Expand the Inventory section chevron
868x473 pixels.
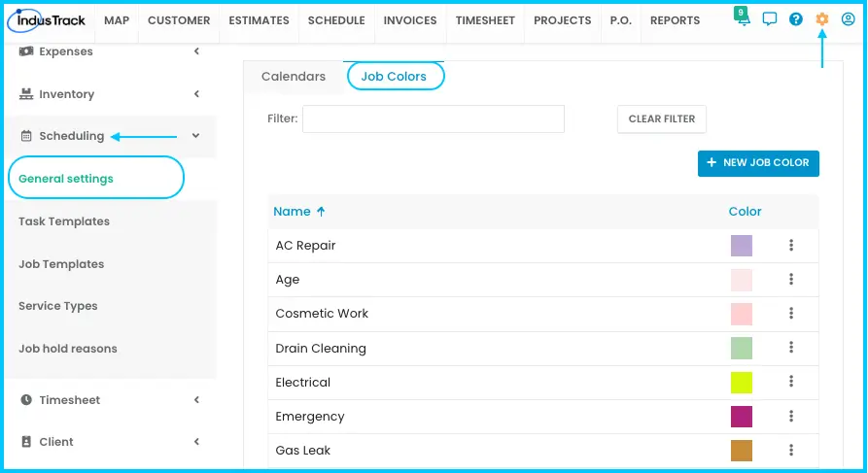[x=196, y=94]
